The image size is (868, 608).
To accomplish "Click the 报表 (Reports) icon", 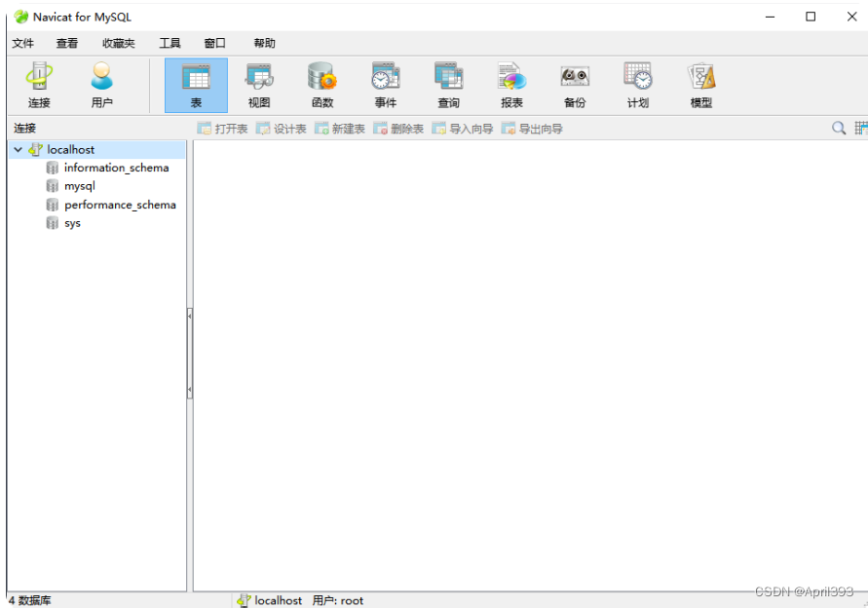I will (511, 85).
